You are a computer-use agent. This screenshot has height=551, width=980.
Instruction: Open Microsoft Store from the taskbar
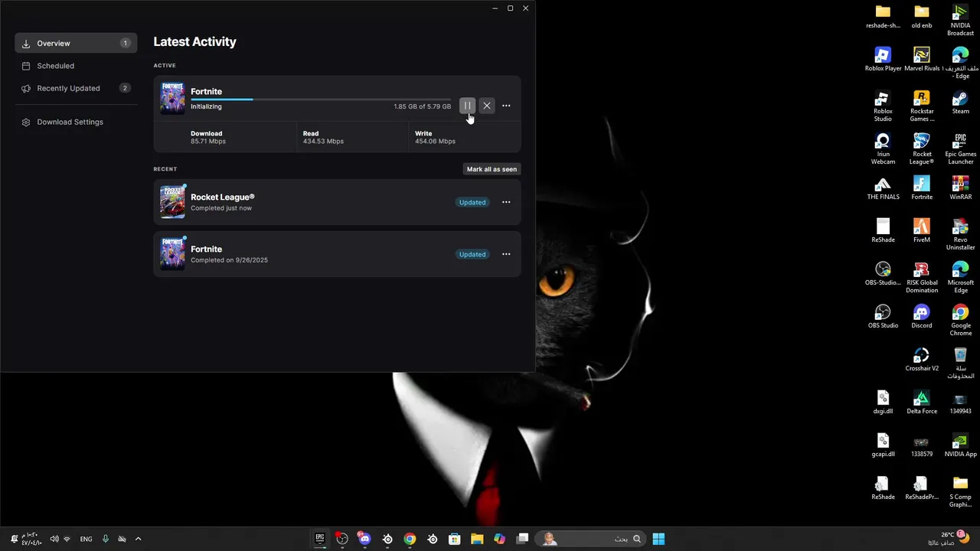pyautogui.click(x=454, y=539)
